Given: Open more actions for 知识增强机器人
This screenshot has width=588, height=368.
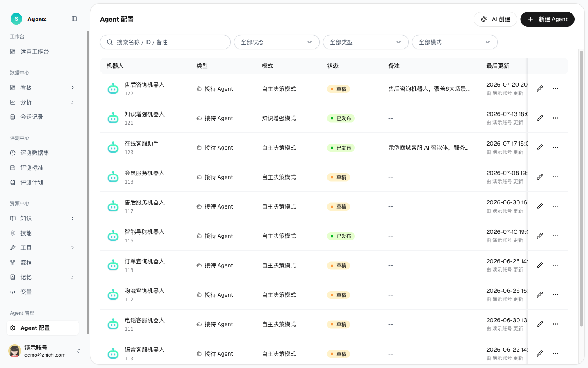Looking at the screenshot, I should (555, 118).
